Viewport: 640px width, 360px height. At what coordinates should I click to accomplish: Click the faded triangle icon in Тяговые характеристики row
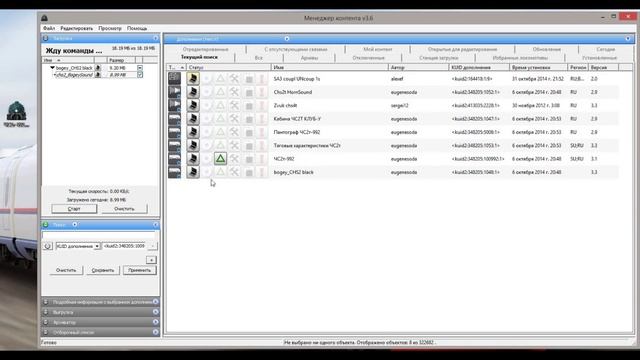click(220, 145)
